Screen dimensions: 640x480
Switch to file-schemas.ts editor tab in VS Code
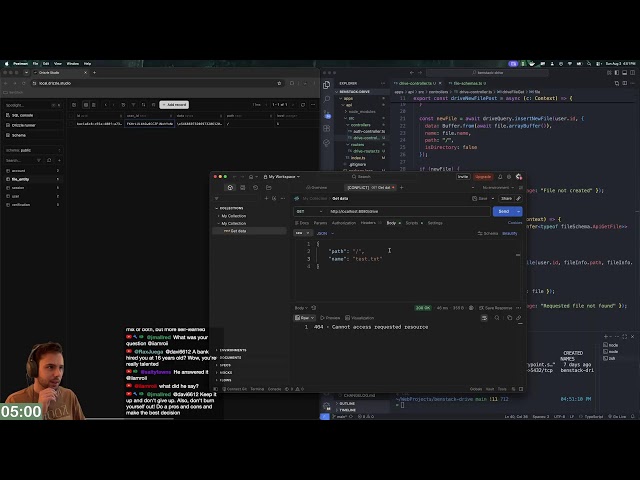[x=467, y=83]
